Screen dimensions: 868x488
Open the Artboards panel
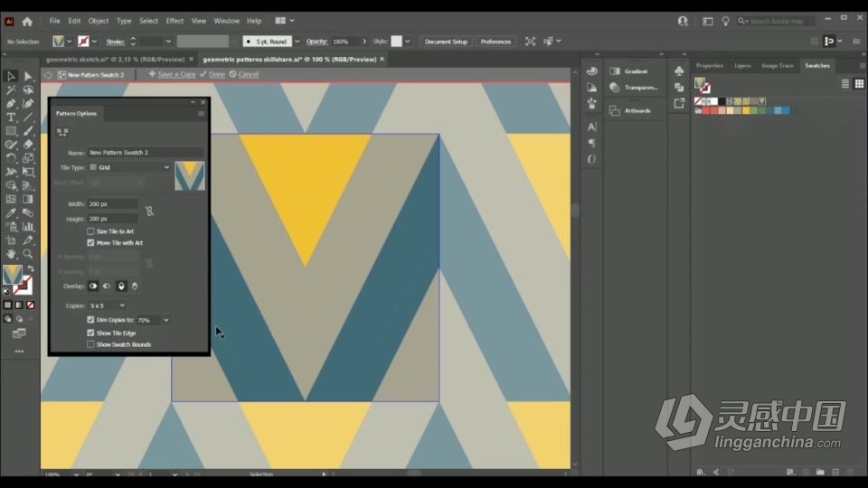(629, 110)
